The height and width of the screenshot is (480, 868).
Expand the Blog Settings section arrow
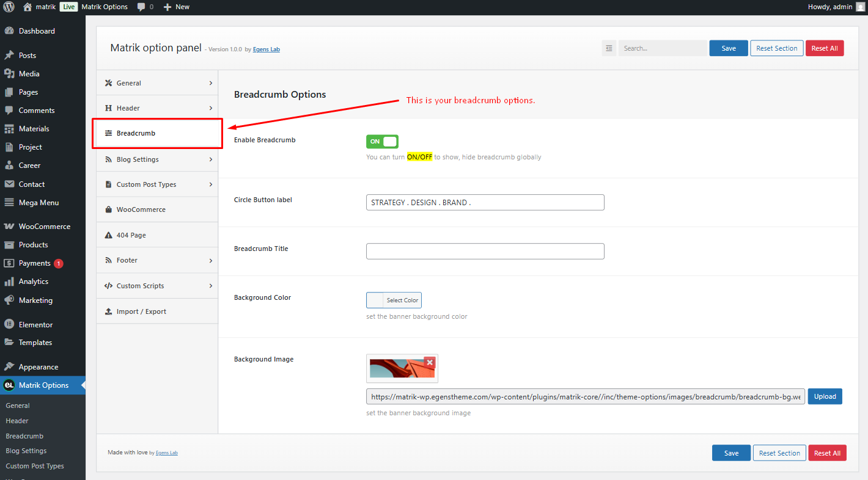point(211,159)
